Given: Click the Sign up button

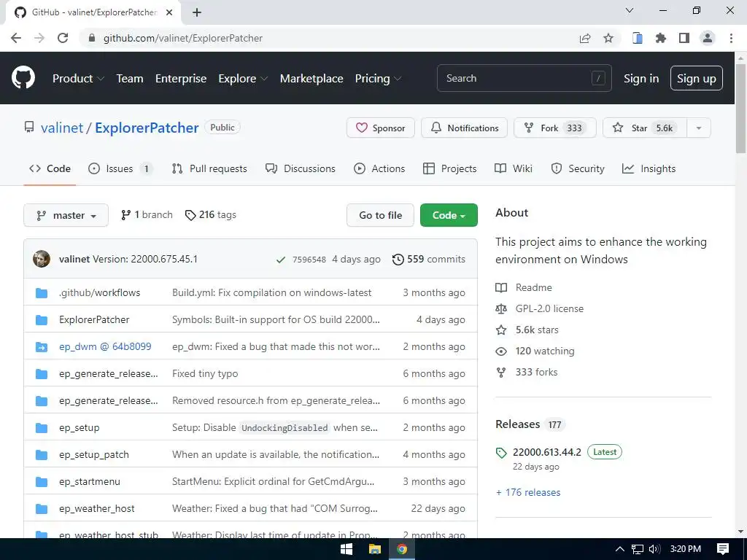Looking at the screenshot, I should tap(697, 79).
